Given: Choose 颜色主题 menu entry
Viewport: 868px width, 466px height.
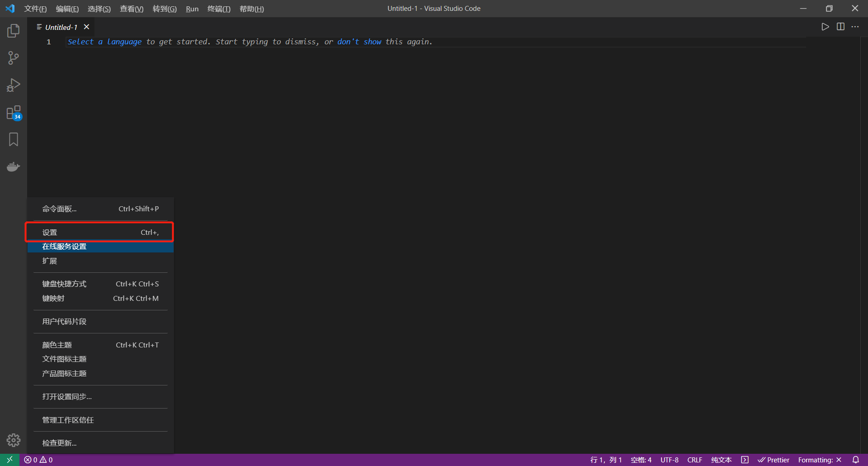Looking at the screenshot, I should click(x=100, y=345).
